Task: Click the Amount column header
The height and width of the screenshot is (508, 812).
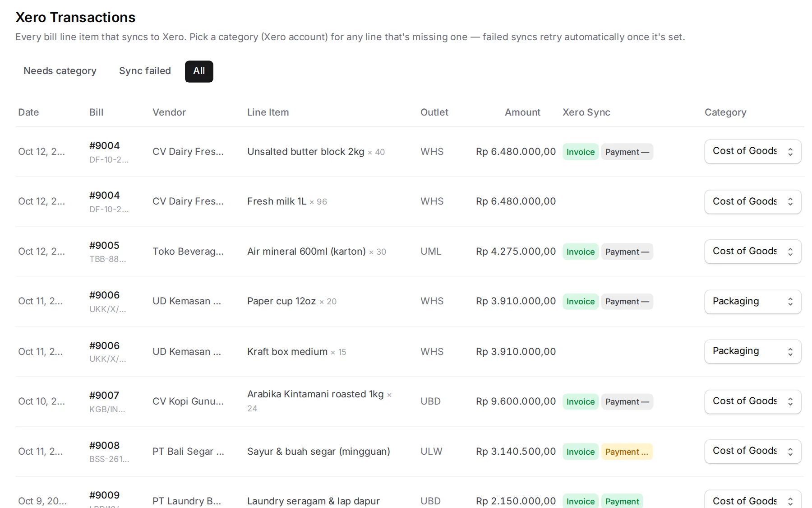Action: tap(522, 112)
